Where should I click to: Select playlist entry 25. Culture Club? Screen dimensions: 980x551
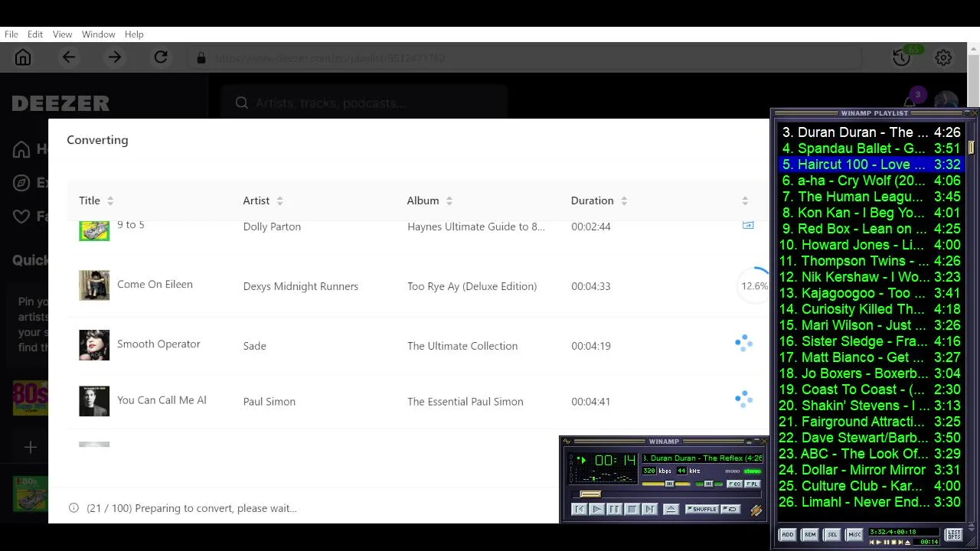point(871,486)
